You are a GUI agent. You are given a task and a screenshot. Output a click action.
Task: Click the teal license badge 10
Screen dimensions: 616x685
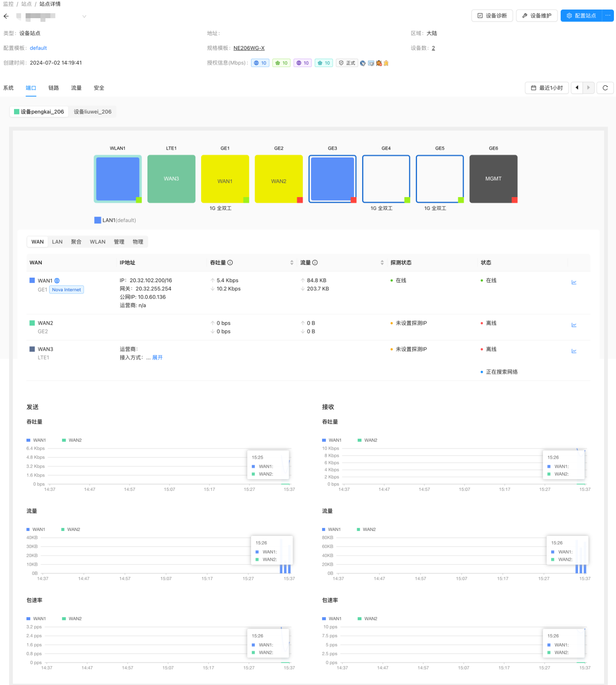coord(324,63)
